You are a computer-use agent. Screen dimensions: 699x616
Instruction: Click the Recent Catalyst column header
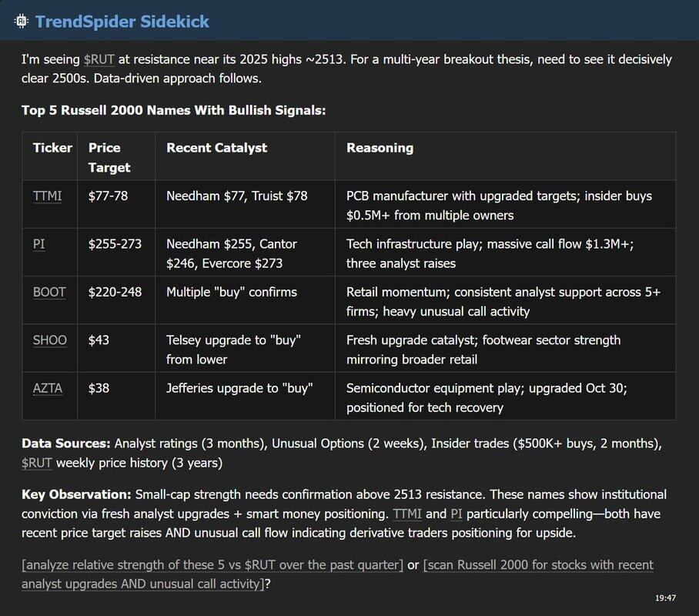216,147
